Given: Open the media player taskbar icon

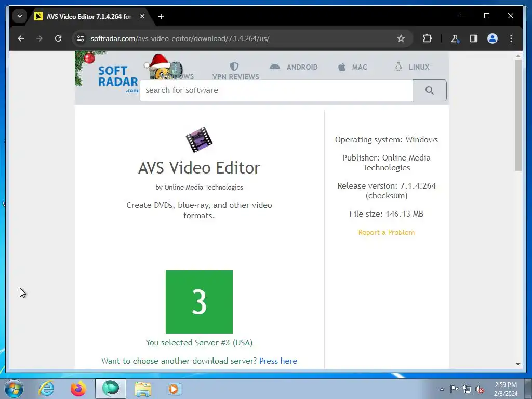Looking at the screenshot, I should 175,389.
